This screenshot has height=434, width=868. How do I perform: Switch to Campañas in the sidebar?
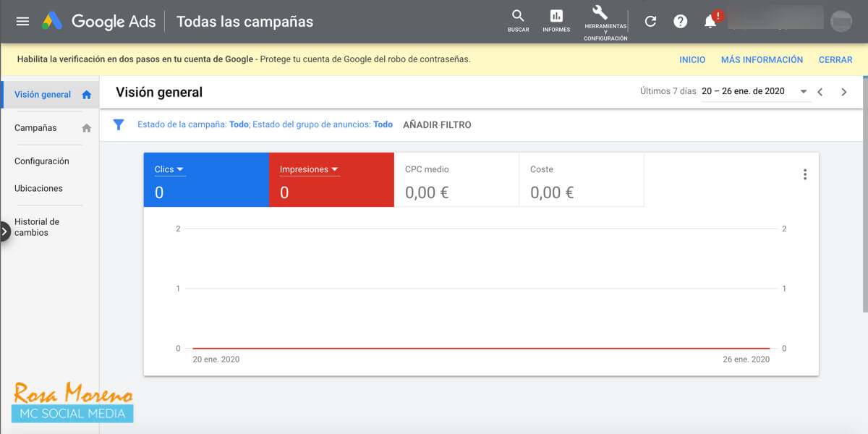(x=35, y=127)
